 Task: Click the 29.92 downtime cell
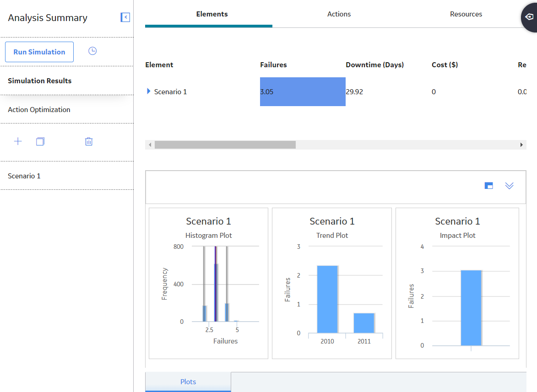click(x=388, y=91)
